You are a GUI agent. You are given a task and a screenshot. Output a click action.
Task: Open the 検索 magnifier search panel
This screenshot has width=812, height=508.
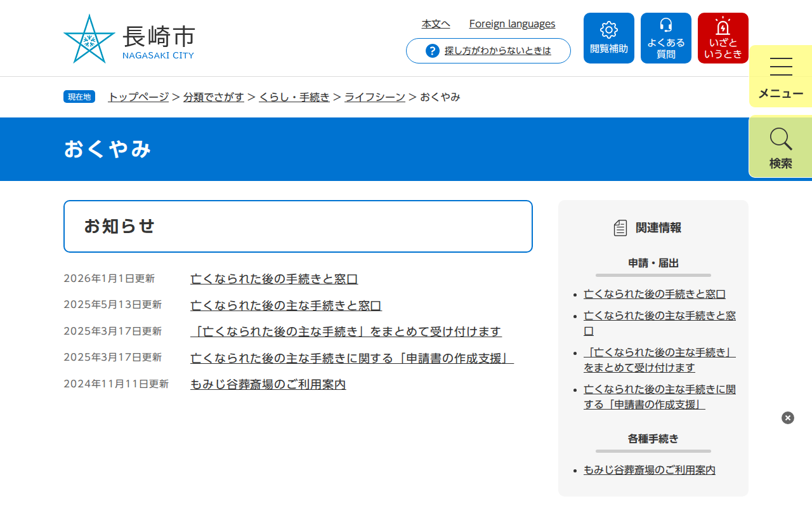(x=780, y=147)
